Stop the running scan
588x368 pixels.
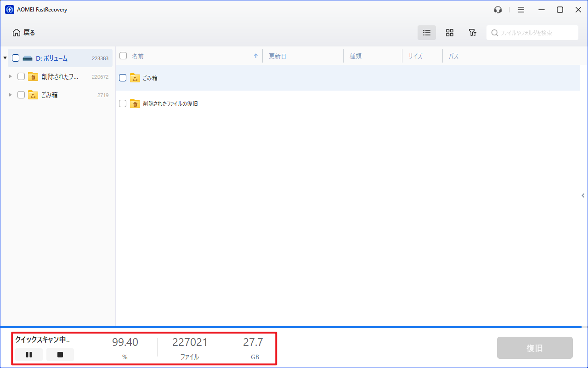(x=60, y=355)
